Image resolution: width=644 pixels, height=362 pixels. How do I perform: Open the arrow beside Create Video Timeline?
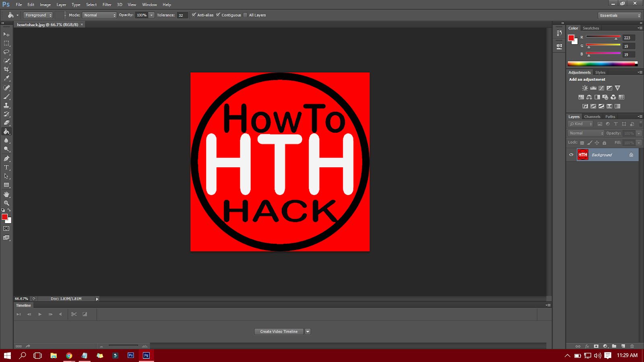(x=308, y=331)
